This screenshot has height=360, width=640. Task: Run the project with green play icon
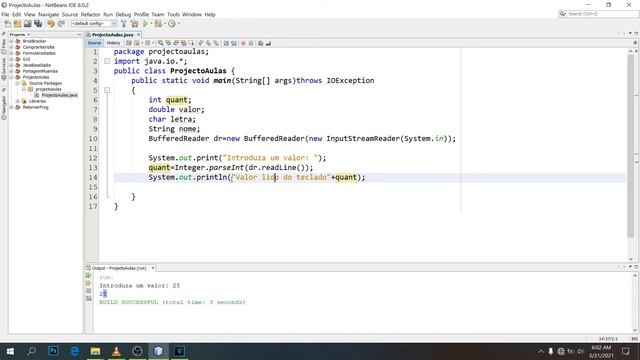(x=145, y=24)
